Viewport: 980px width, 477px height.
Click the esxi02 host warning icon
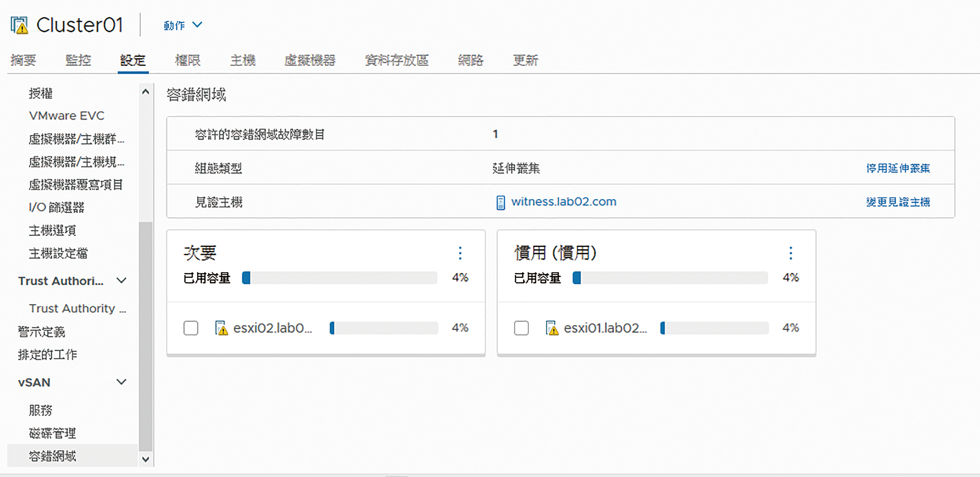point(222,328)
